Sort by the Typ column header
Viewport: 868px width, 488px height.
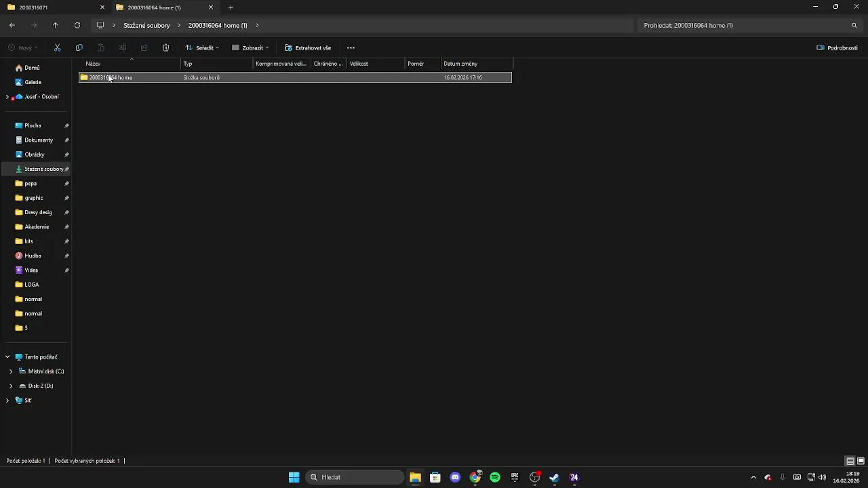[x=217, y=64]
